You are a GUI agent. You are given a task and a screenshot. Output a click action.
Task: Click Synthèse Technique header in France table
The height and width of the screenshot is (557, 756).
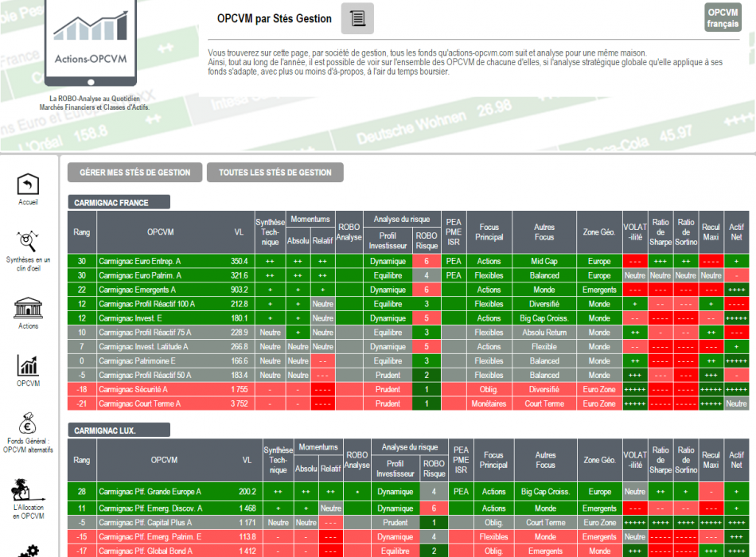[x=270, y=232]
